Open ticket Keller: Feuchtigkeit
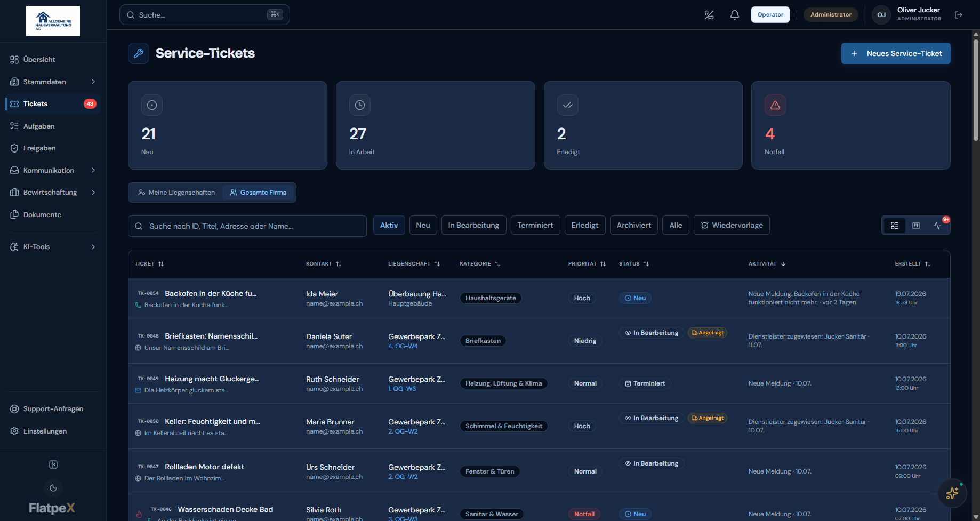The height and width of the screenshot is (521, 980). (x=212, y=421)
